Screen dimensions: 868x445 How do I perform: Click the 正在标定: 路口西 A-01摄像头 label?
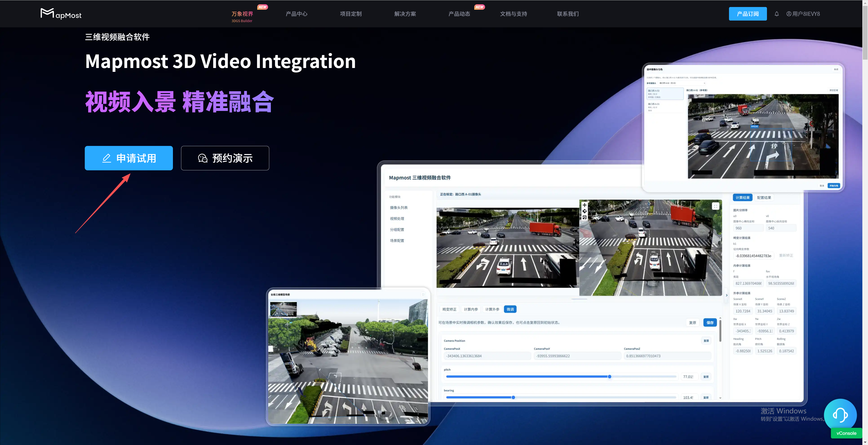tap(460, 194)
